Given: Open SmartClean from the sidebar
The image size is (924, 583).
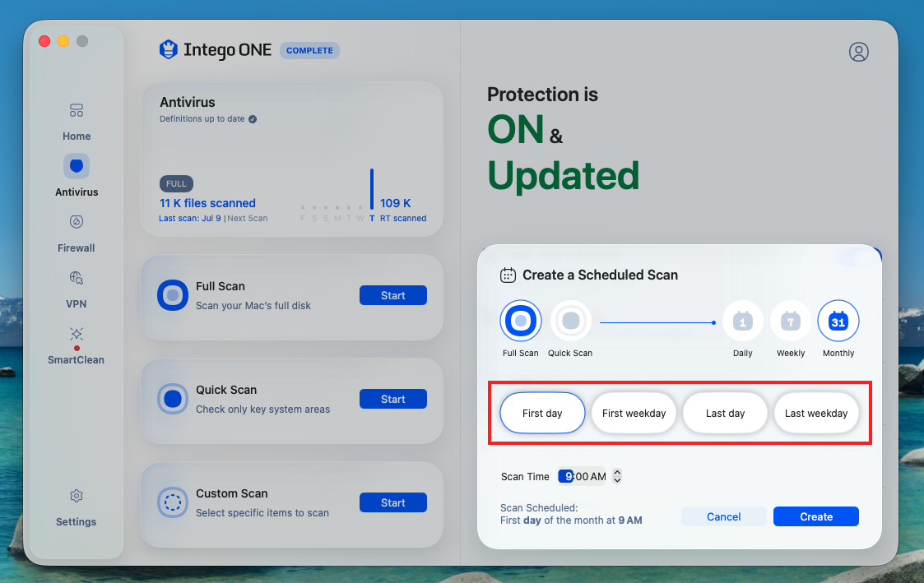Looking at the screenshot, I should pyautogui.click(x=76, y=345).
